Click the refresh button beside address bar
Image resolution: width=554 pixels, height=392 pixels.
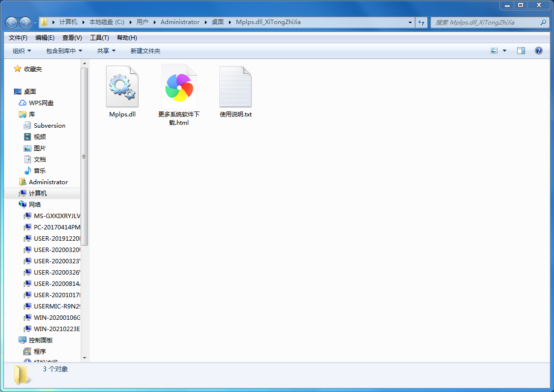[421, 22]
